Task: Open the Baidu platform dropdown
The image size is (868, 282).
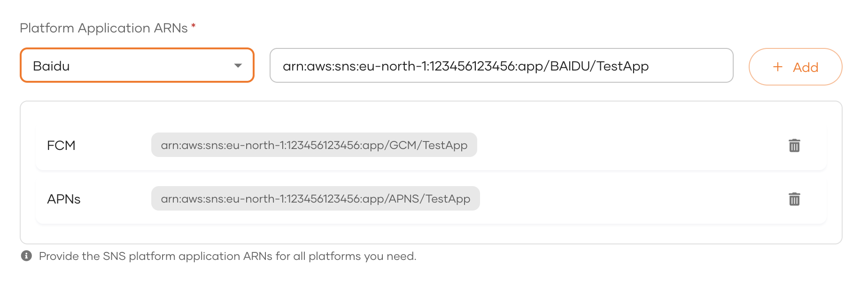Action: [x=137, y=66]
